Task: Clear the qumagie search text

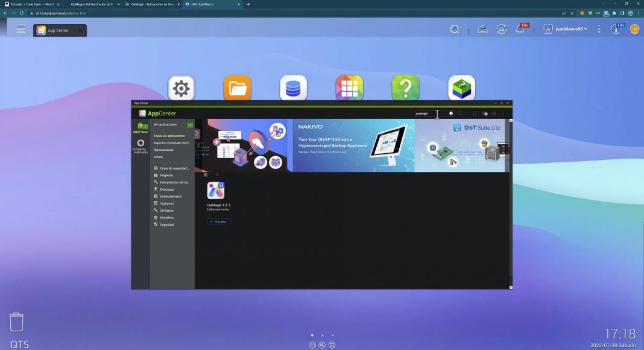Action: pyautogui.click(x=450, y=113)
